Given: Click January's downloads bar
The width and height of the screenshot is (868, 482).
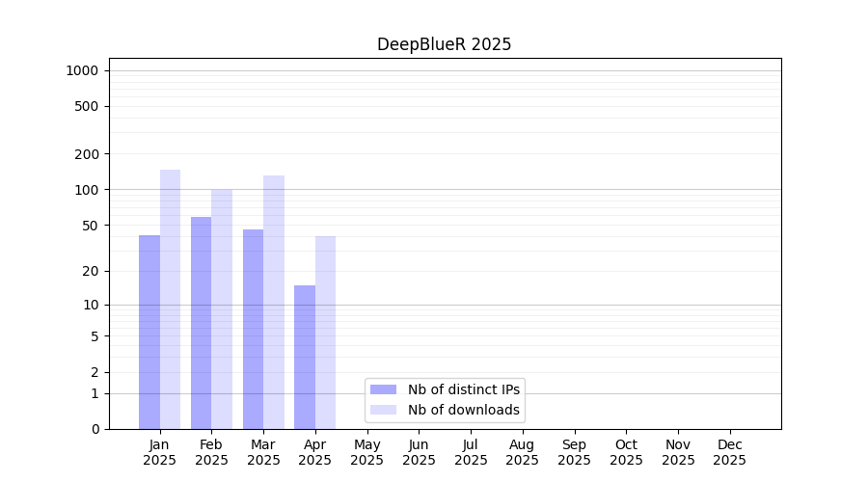Looking at the screenshot, I should 170,299.
